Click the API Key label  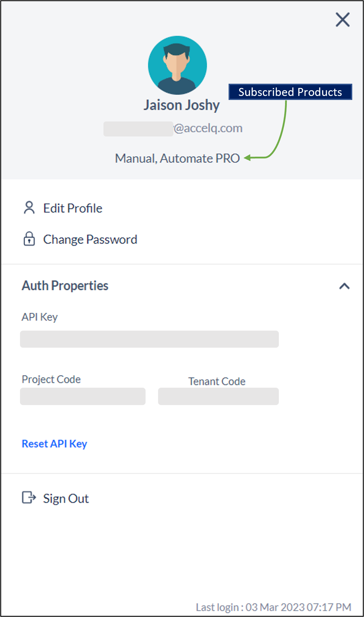click(39, 317)
